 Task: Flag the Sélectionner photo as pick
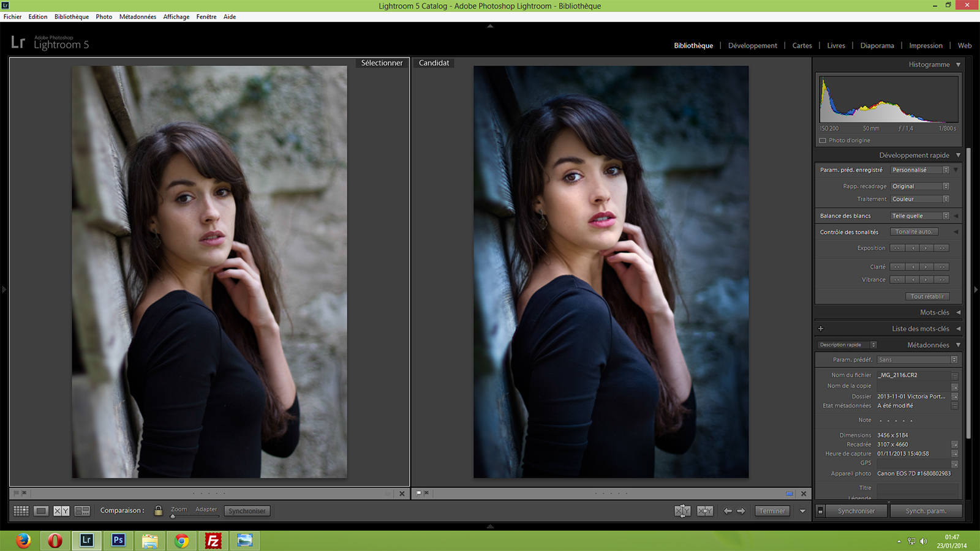click(x=16, y=493)
